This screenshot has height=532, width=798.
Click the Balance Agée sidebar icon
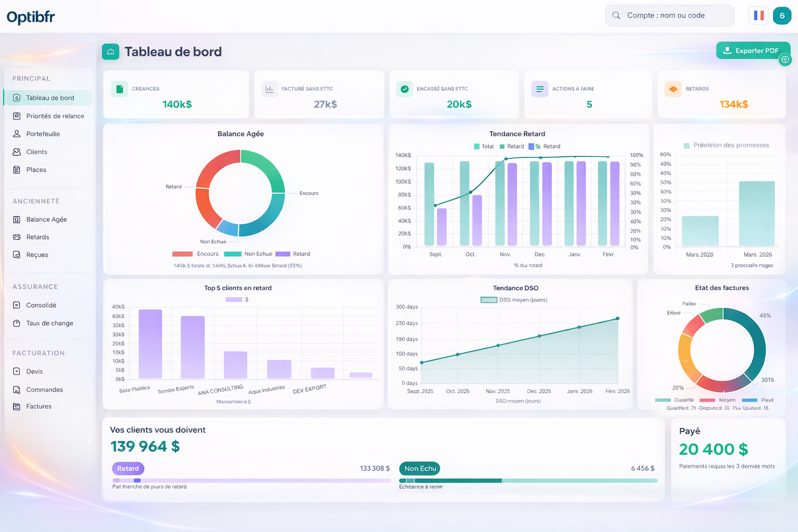17,219
